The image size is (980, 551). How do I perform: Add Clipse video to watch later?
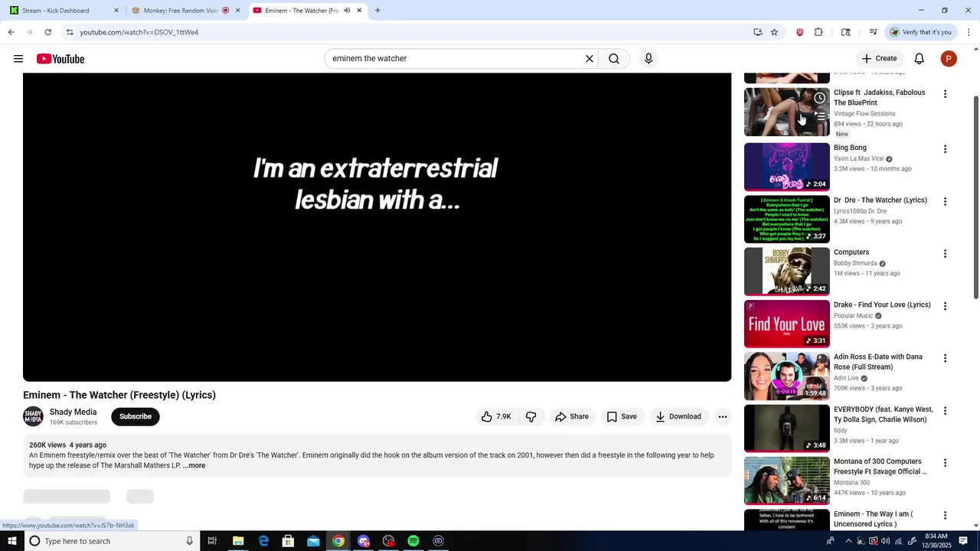(x=819, y=98)
